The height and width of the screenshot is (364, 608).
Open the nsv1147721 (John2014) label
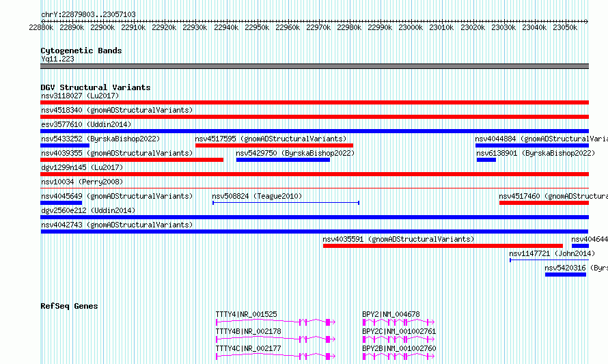point(552,253)
